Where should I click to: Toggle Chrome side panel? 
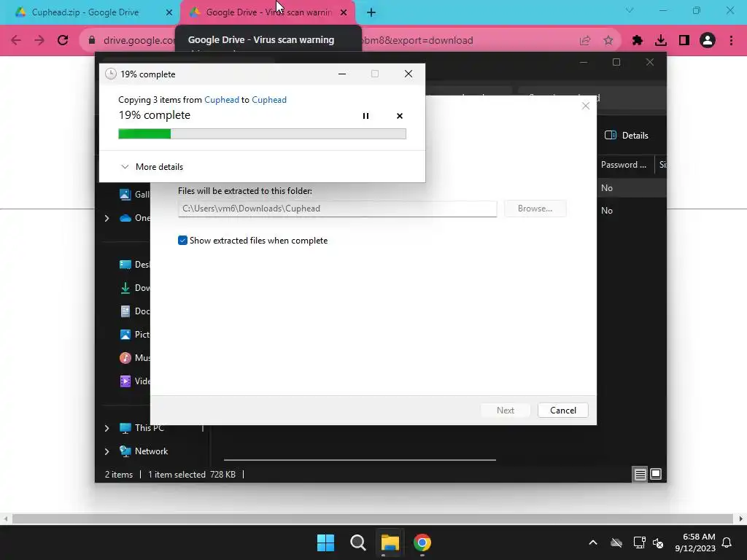tap(684, 41)
